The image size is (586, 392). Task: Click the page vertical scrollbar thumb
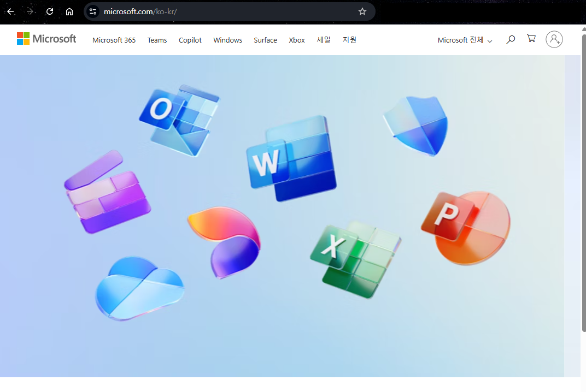point(584,183)
